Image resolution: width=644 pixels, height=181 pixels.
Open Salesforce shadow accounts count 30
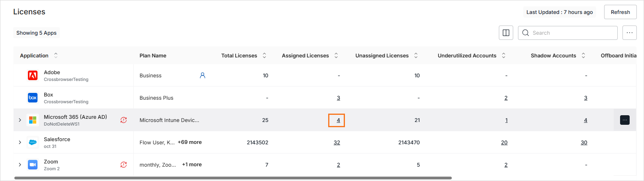(584, 142)
